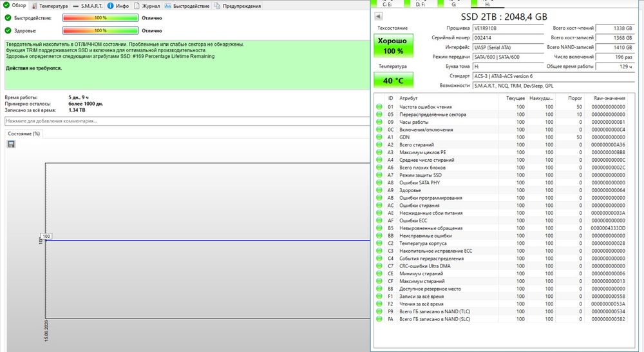Image resolution: width=644 pixels, height=352 pixels.
Task: Click the status circle for Частота ошибок чтения
Action: tap(379, 106)
